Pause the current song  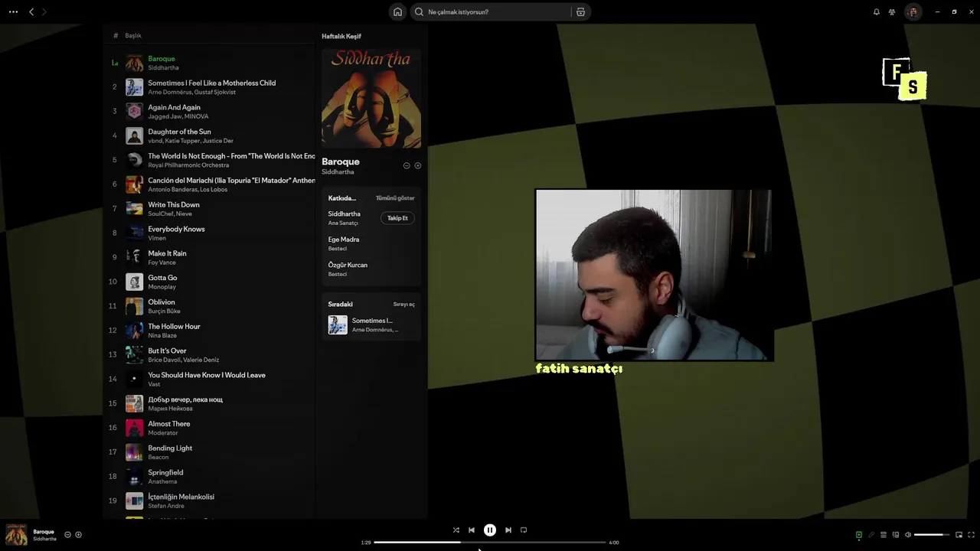tap(490, 530)
